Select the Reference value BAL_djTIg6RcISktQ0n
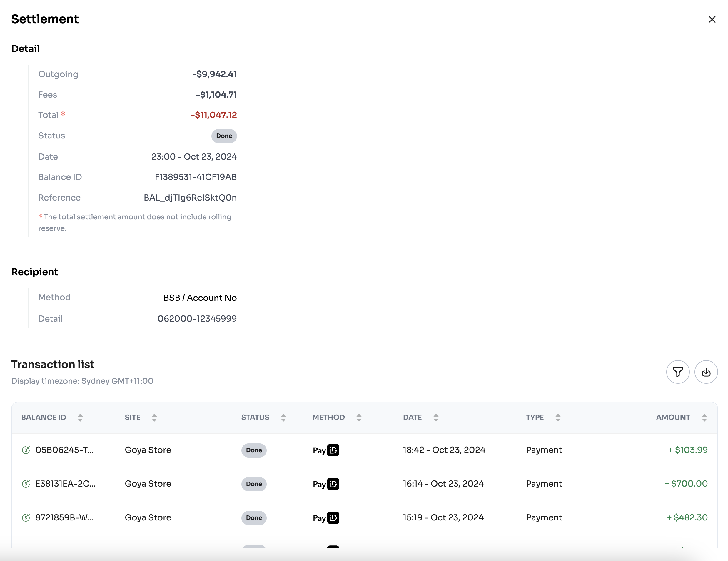Viewport: 728px width, 561px height. 190,198
